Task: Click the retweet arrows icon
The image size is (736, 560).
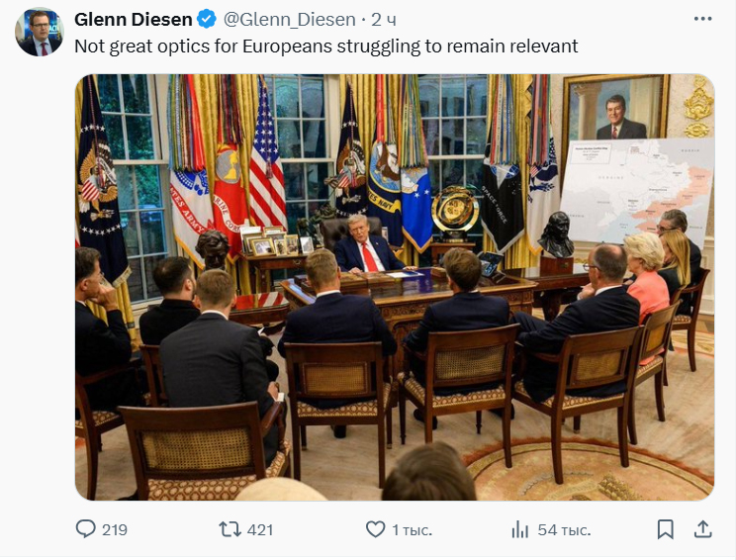Action: 230,529
